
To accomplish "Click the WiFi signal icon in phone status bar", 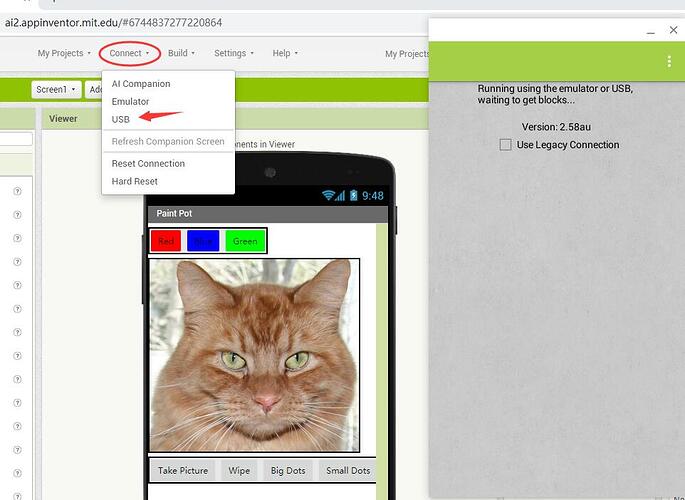I will point(328,195).
